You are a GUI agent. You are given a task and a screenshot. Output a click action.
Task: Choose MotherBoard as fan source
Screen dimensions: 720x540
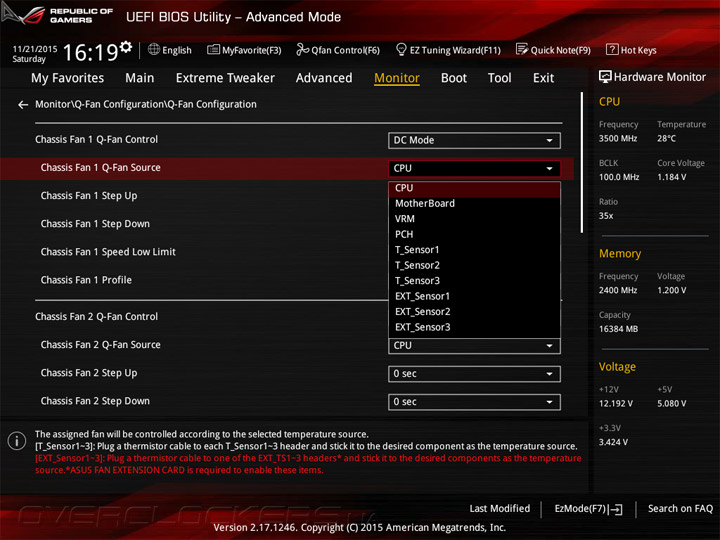pyautogui.click(x=474, y=203)
